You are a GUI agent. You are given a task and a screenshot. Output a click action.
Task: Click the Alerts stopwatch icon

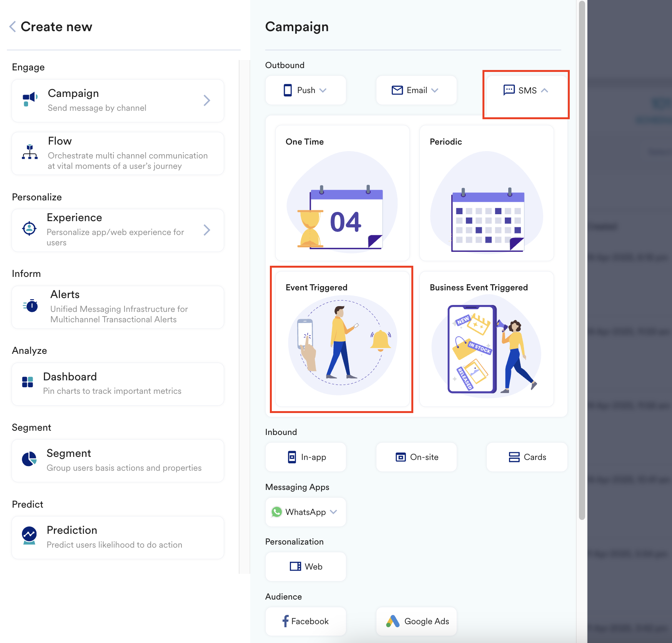point(31,306)
